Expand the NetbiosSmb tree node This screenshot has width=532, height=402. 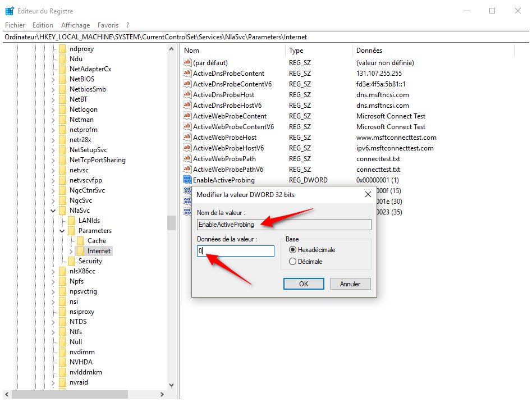tap(53, 90)
